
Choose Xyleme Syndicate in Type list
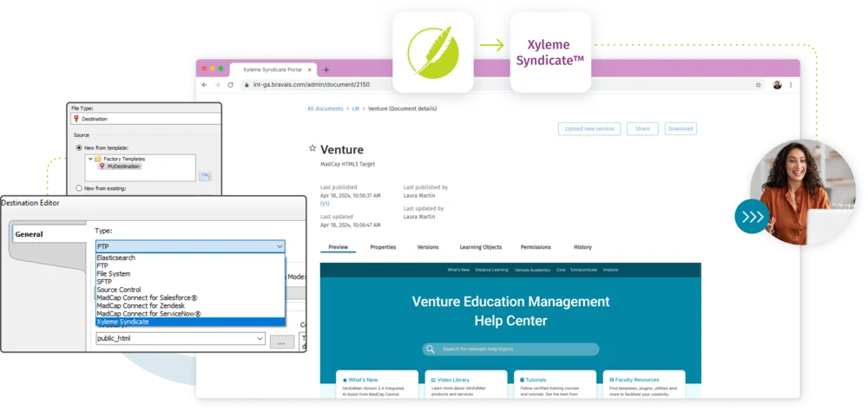[190, 321]
